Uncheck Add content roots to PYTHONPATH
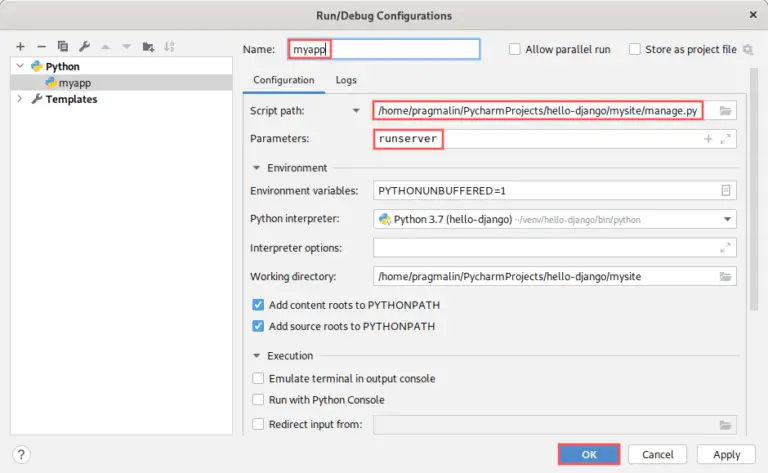768x473 pixels. [x=258, y=305]
